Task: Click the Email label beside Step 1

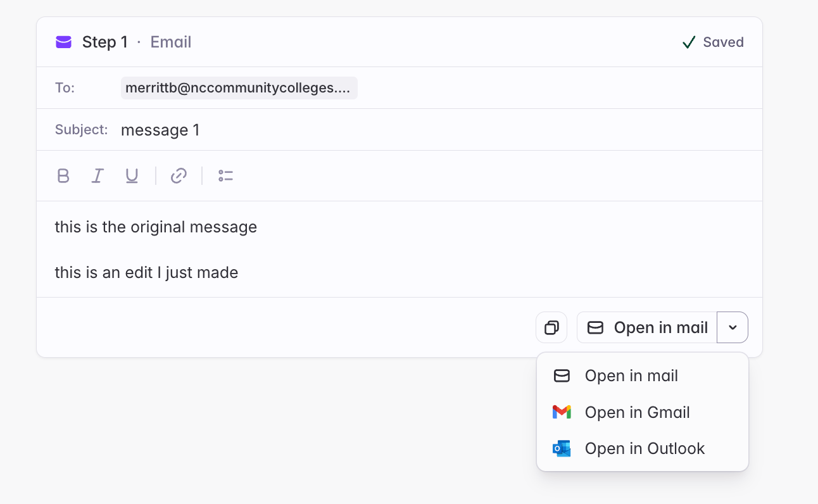Action: [x=171, y=42]
